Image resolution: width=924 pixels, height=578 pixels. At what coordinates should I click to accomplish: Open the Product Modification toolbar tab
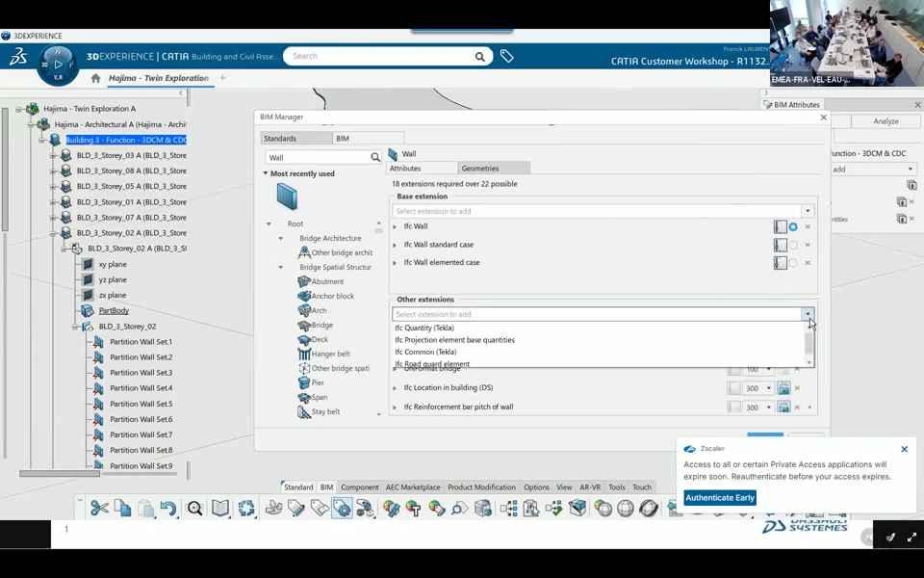coord(481,487)
